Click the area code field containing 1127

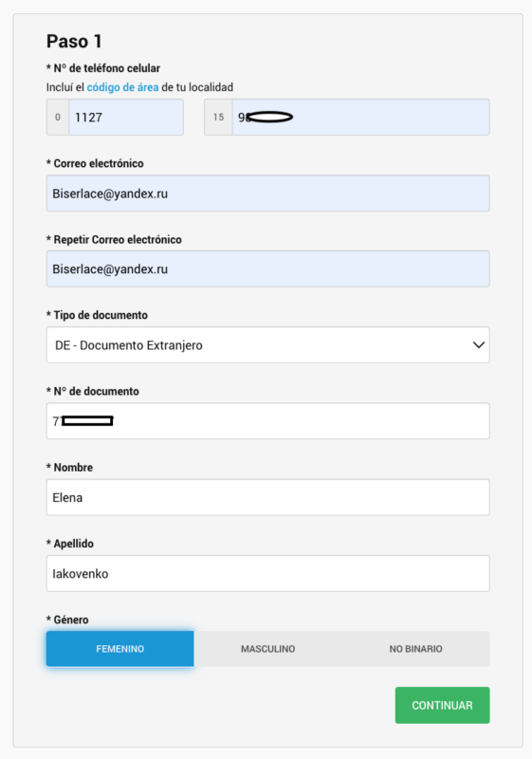point(126,117)
